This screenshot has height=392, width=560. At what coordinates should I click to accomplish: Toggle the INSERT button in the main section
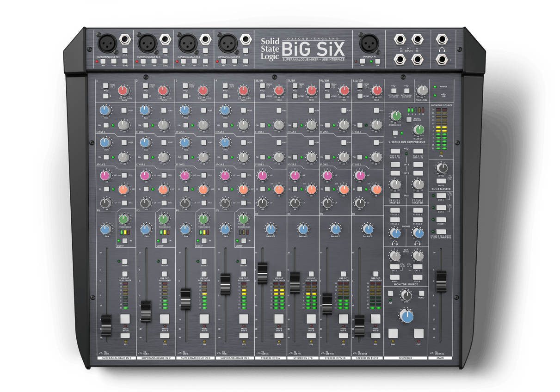click(x=441, y=219)
